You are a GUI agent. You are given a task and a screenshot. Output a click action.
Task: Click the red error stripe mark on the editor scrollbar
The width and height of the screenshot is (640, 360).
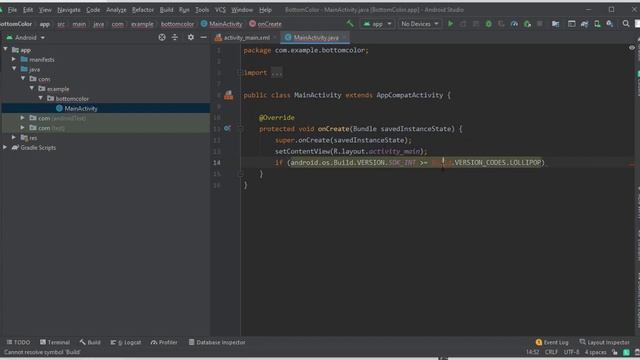(x=631, y=165)
